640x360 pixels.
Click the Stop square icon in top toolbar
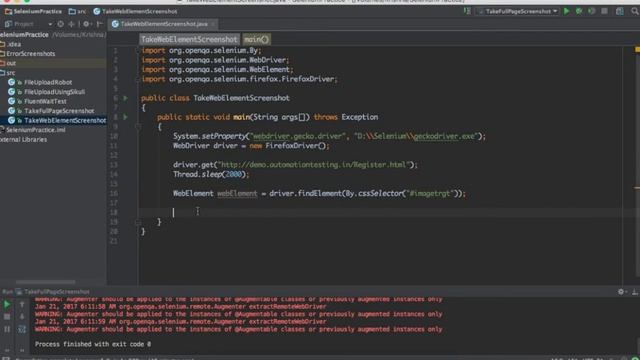[604, 11]
